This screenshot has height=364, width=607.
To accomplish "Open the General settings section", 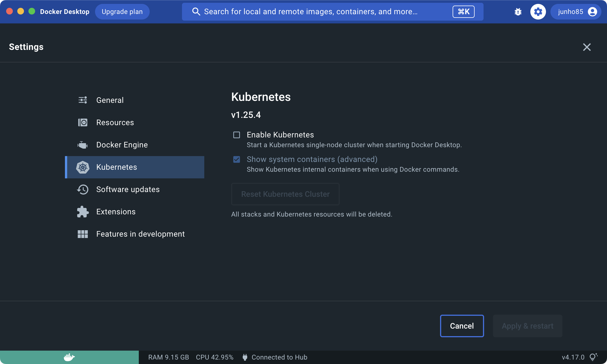I will tap(110, 100).
